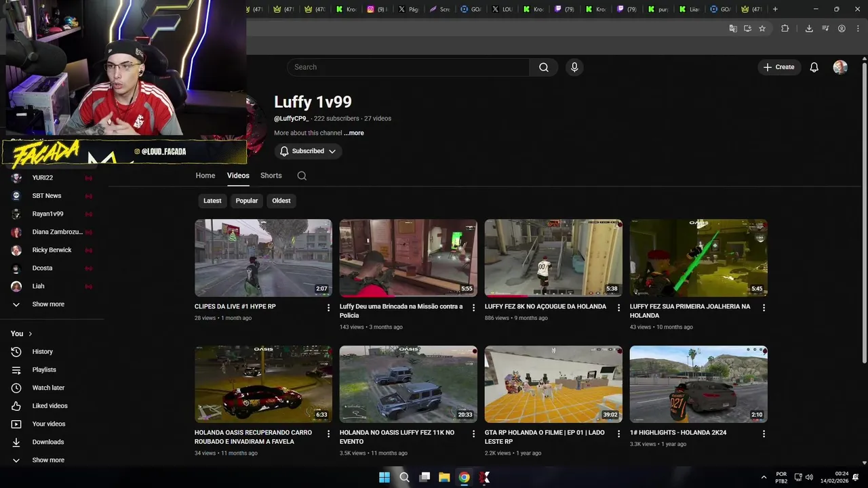Click the translate page icon in address bar
Screen dimensions: 868x488
coord(733,28)
